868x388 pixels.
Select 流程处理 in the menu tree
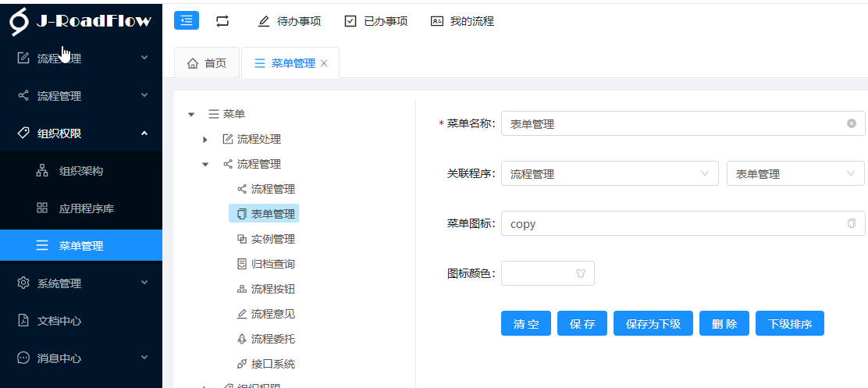252,139
